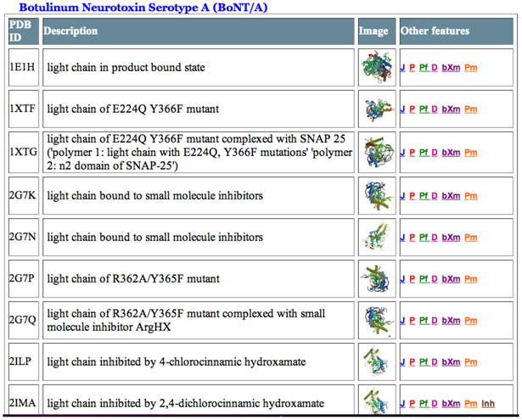Click the 1XTF structure image
Viewport: 522px width, 420px height.
point(374,109)
